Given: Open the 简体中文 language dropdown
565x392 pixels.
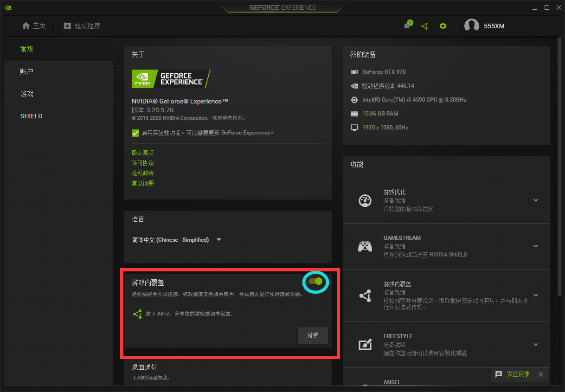Looking at the screenshot, I should (178, 240).
